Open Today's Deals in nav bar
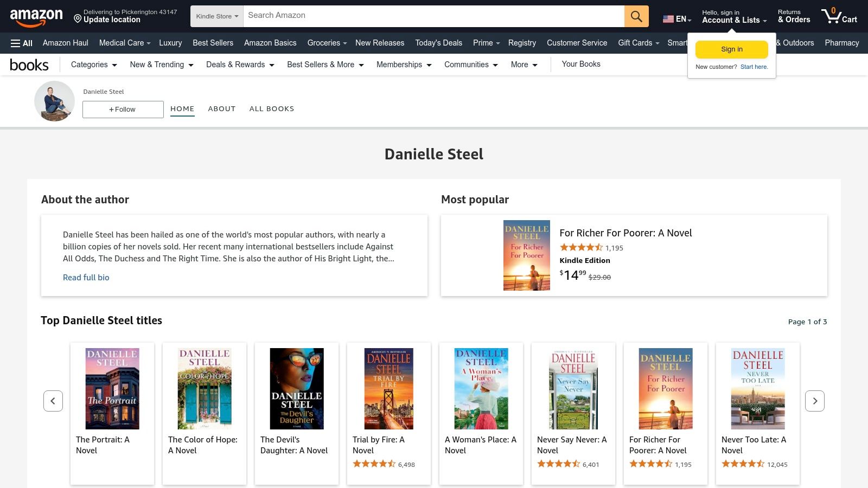868x488 pixels. pos(439,43)
